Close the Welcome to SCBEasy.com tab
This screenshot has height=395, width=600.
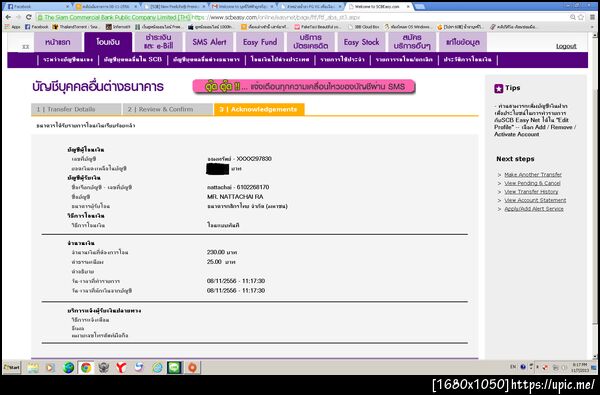pos(407,7)
